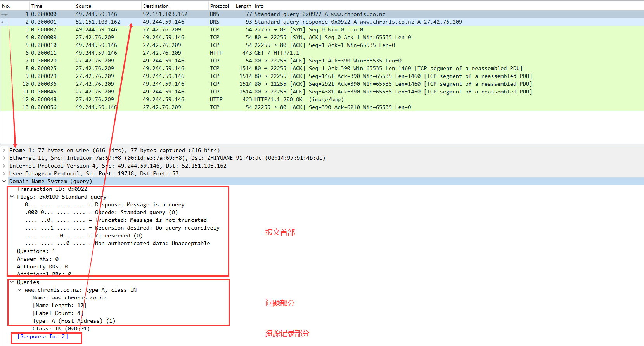
Task: Select the Transaction ID: 0x0922 field
Action: point(52,189)
